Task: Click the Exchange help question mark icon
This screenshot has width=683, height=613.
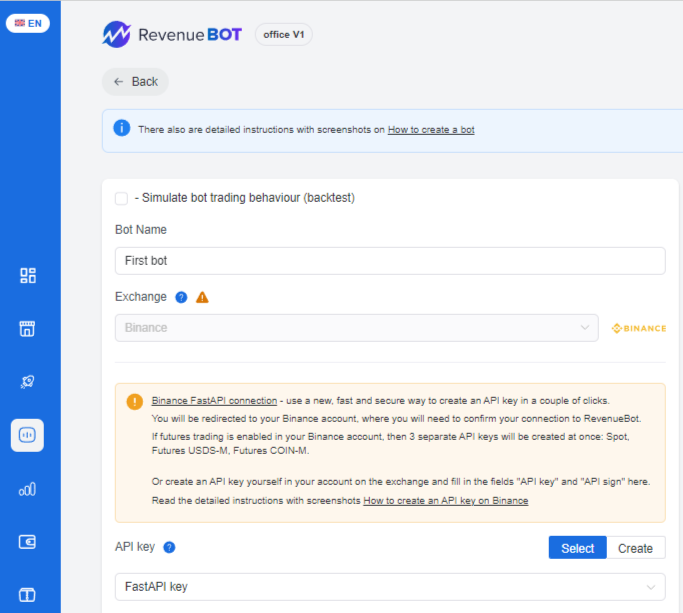Action: [181, 298]
